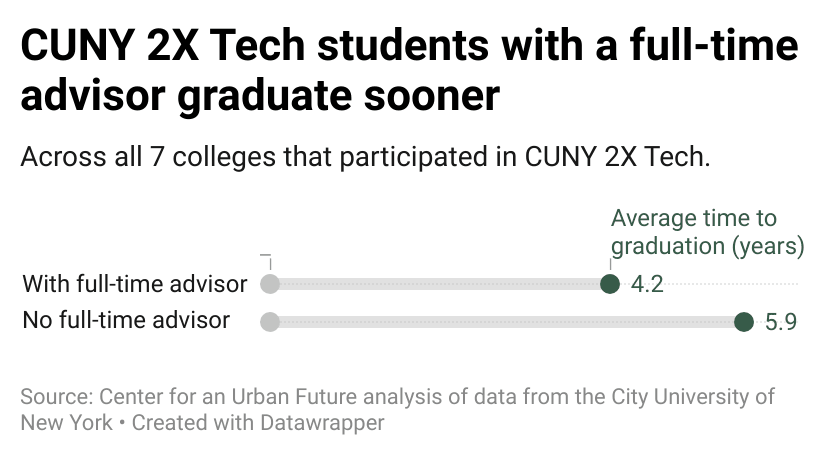Image resolution: width=840 pixels, height=456 pixels.
Task: Click the green dot for 5.9 years
Action: (x=743, y=321)
